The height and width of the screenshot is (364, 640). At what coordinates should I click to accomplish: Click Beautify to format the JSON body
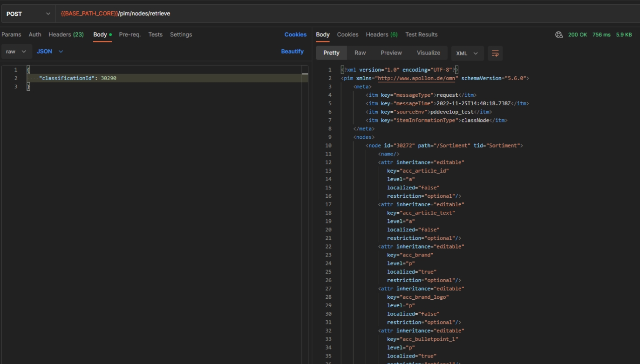coord(292,52)
